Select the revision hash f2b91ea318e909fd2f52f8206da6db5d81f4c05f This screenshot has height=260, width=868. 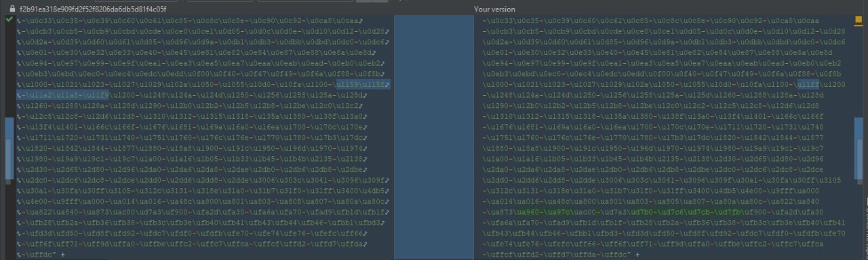(x=94, y=10)
